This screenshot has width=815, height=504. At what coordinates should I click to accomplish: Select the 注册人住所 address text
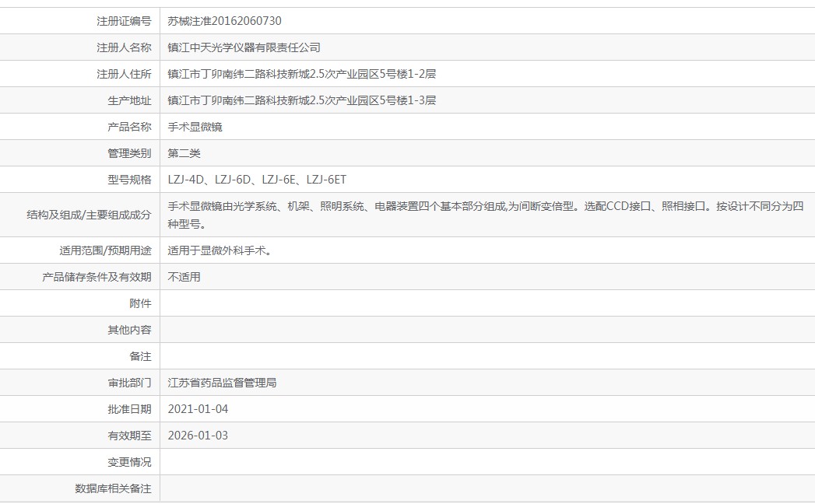coord(303,73)
